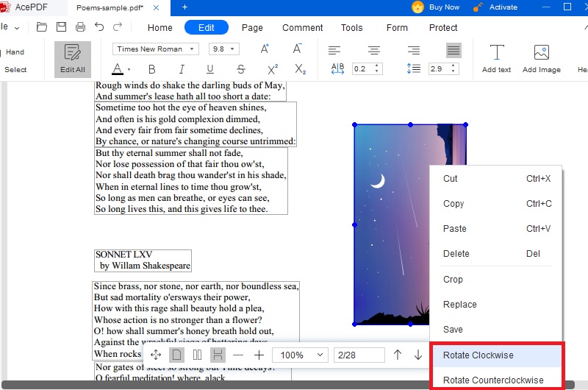Click Rotate Clockwise

[497, 355]
